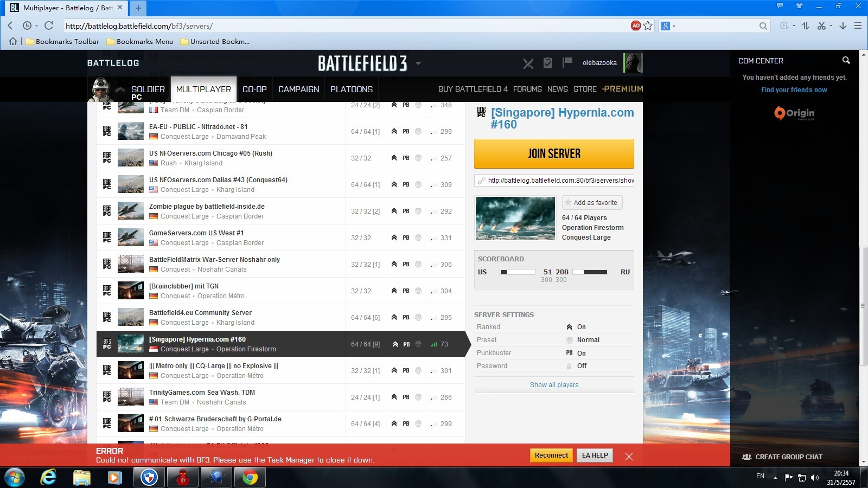
Task: Switch to the SOLDIER tab
Action: [148, 89]
